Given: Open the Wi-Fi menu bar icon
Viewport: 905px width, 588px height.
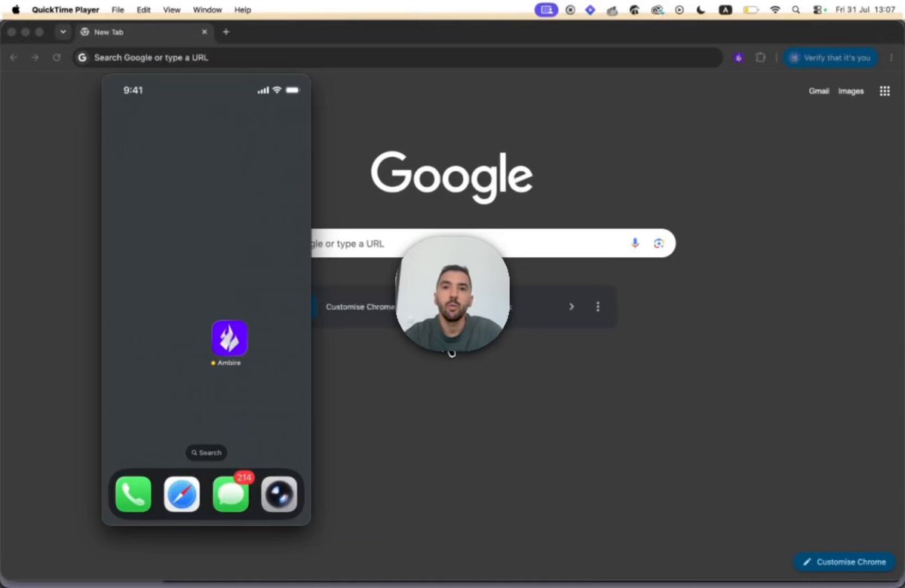Looking at the screenshot, I should tap(775, 10).
